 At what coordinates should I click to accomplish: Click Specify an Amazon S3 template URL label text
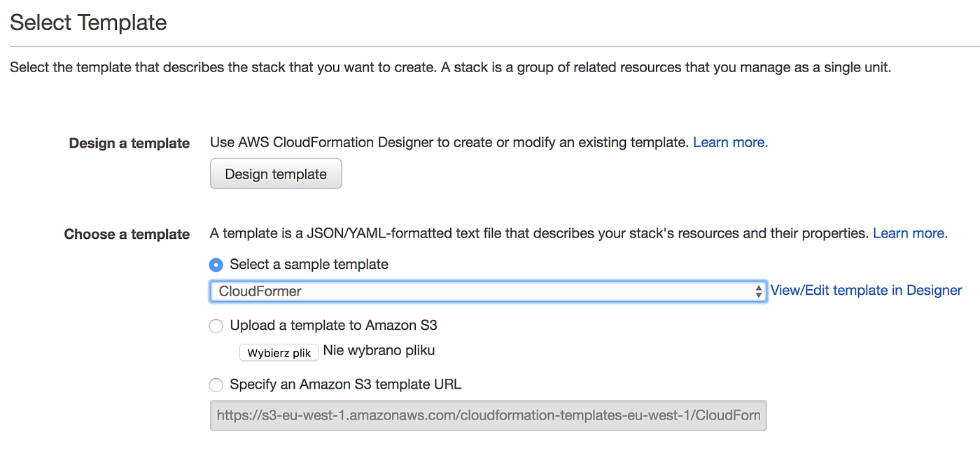point(346,384)
